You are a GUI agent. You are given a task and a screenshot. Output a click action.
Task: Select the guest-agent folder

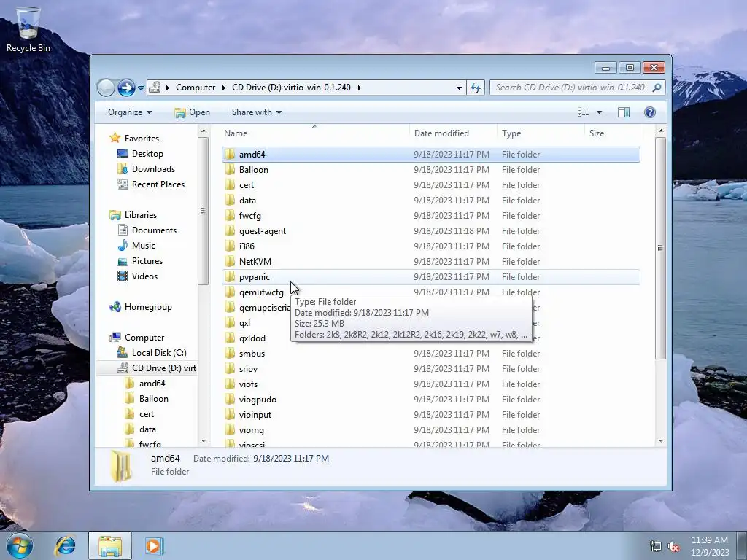[x=430, y=231]
